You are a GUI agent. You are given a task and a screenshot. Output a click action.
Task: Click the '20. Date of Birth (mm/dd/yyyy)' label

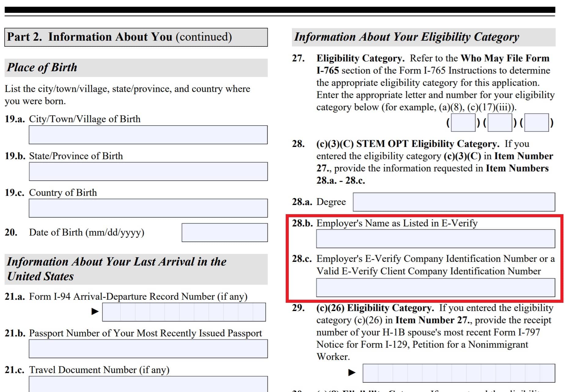pyautogui.click(x=75, y=233)
